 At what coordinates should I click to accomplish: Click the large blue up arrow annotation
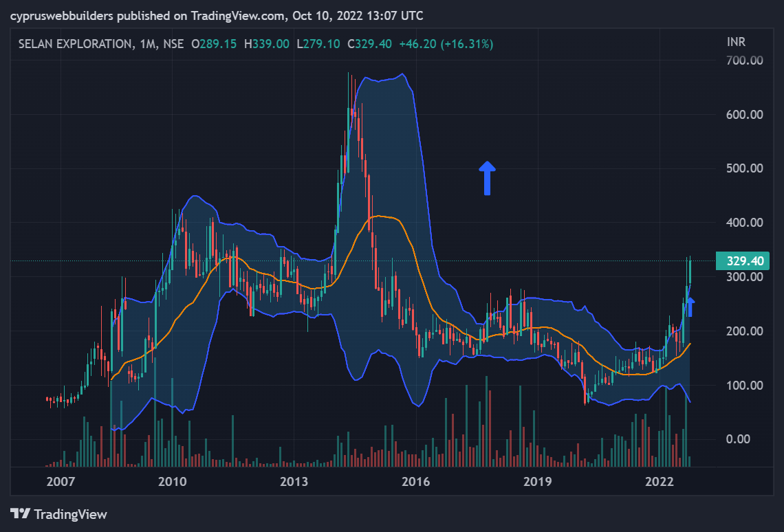[x=487, y=178]
